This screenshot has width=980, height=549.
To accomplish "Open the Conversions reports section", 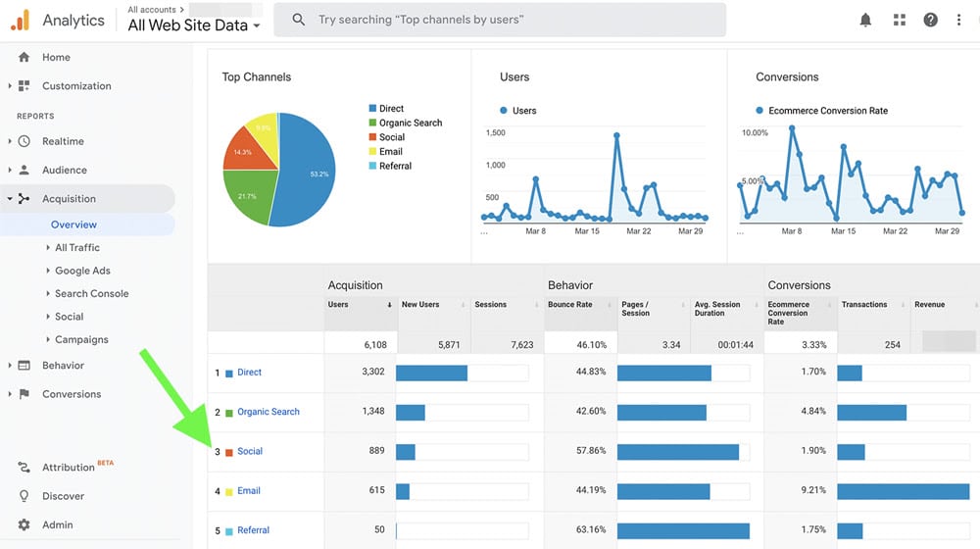I will tap(71, 394).
